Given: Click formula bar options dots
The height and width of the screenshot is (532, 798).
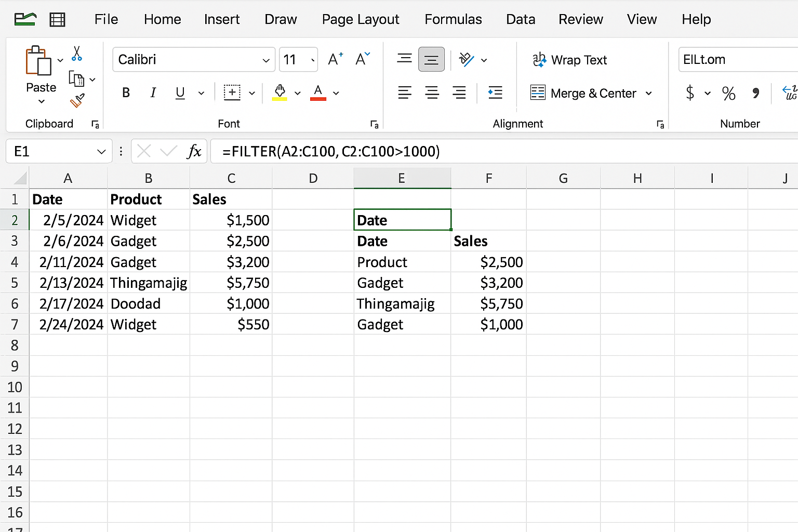Looking at the screenshot, I should [x=121, y=151].
